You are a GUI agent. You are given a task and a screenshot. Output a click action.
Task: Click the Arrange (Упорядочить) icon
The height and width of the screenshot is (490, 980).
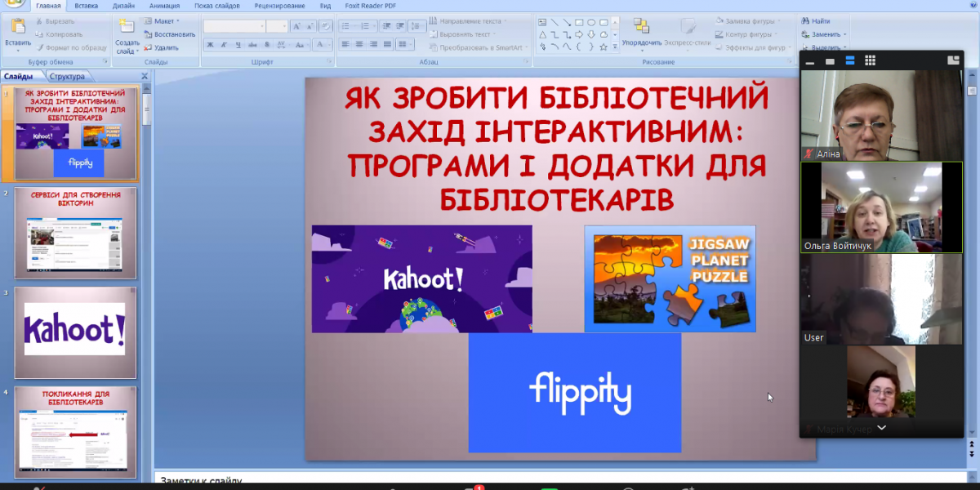click(x=641, y=27)
